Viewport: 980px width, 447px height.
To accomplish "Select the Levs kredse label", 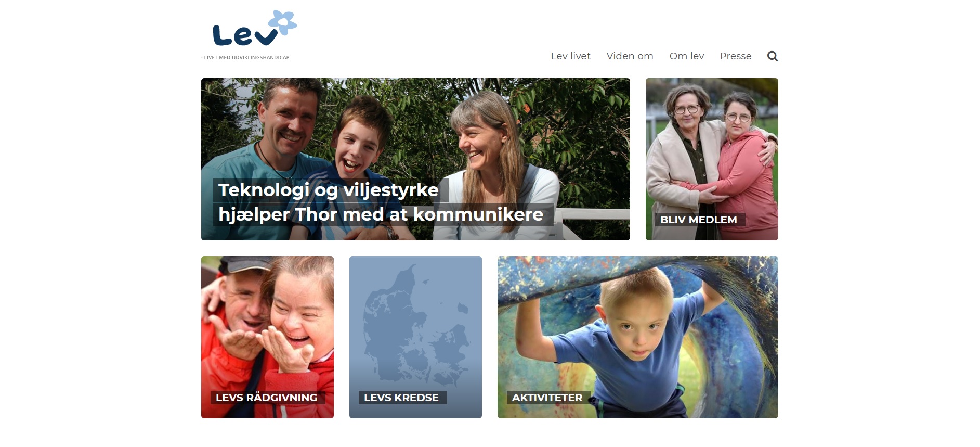I will [x=402, y=398].
